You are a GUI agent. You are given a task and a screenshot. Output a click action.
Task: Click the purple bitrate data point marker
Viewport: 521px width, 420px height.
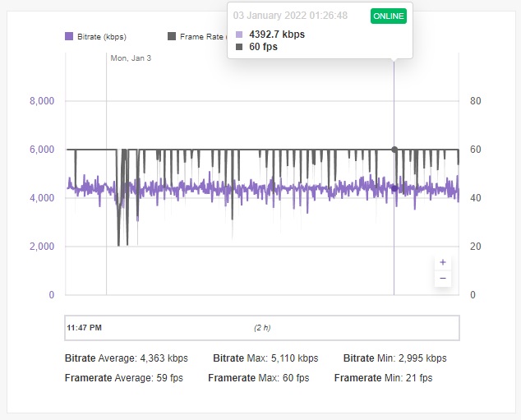click(394, 189)
